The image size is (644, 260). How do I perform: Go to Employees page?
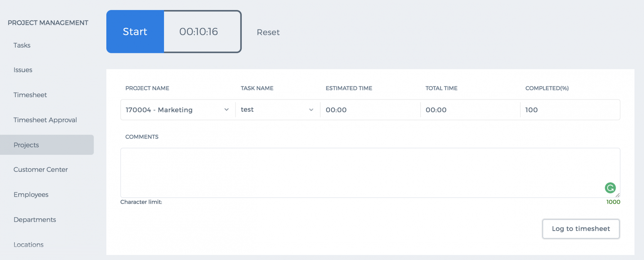point(31,195)
